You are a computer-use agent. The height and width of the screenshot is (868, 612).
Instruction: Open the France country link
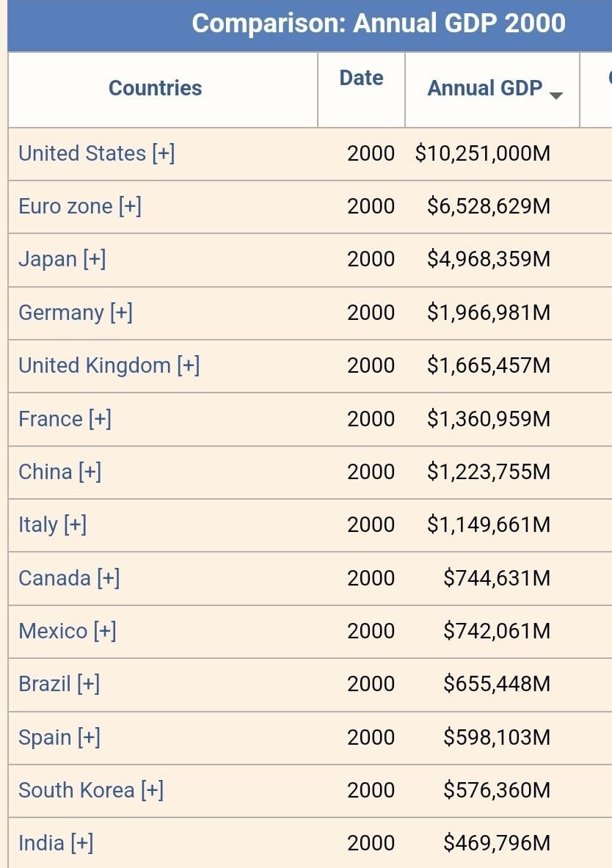(50, 419)
